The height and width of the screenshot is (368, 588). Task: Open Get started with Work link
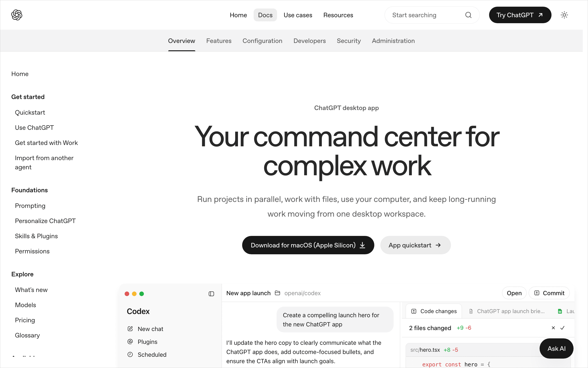pos(46,143)
